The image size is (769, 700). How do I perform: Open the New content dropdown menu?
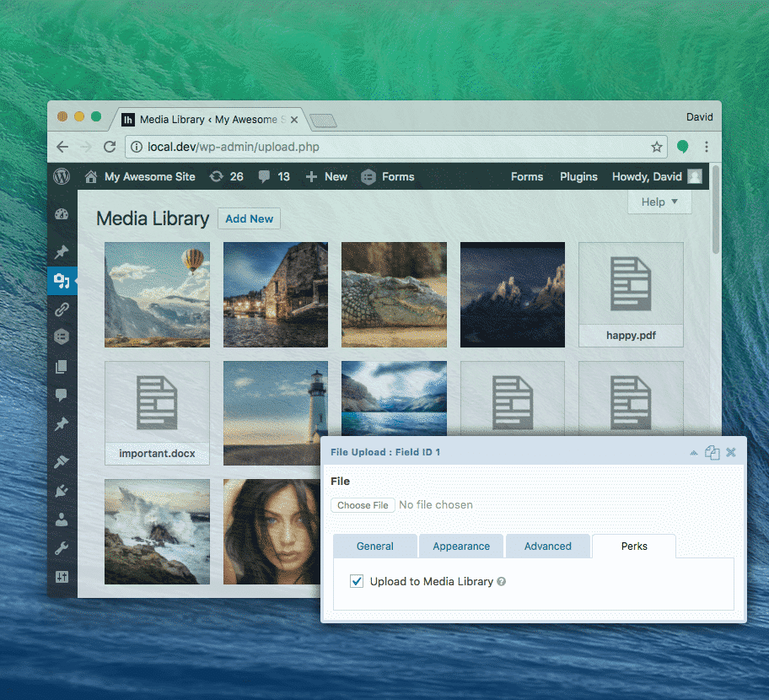(x=326, y=176)
